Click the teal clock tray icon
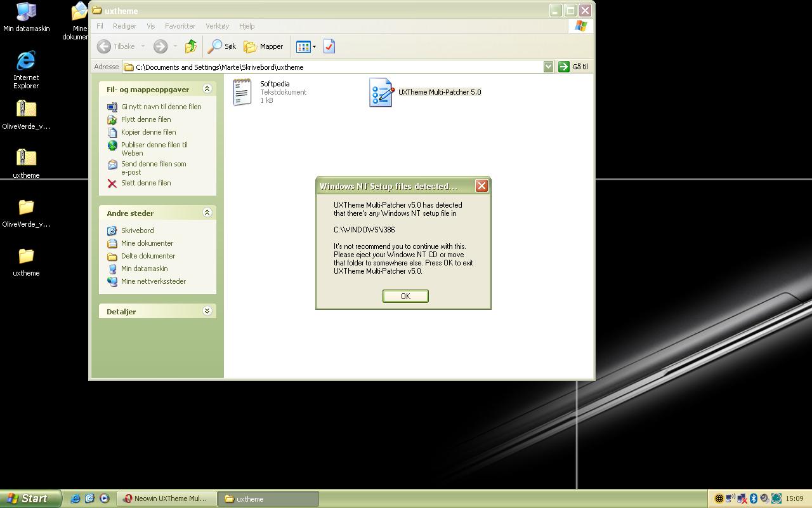Screen dimensions: 812x508 [776, 498]
